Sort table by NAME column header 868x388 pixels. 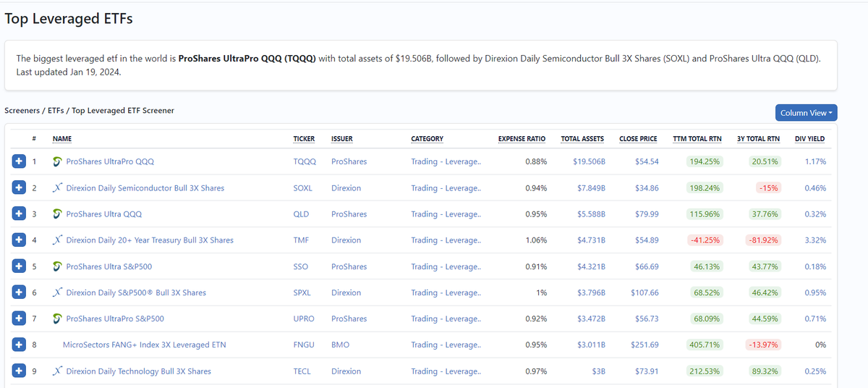tap(62, 139)
